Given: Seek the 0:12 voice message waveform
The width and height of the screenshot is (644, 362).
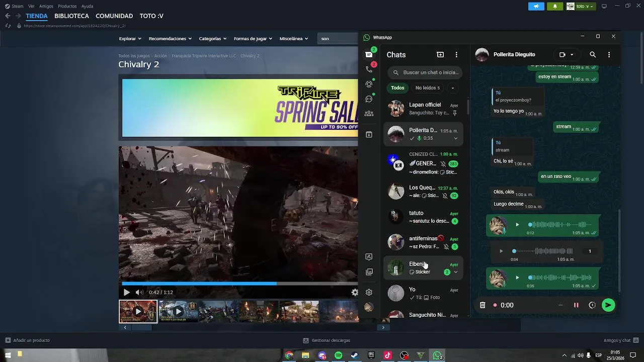Looking at the screenshot, I should (x=560, y=225).
